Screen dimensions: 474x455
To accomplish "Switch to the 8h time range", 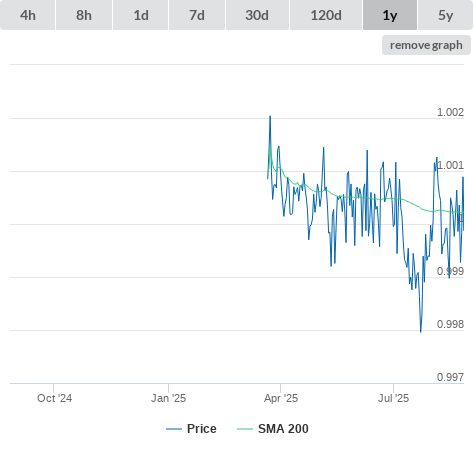I will 84,15.
